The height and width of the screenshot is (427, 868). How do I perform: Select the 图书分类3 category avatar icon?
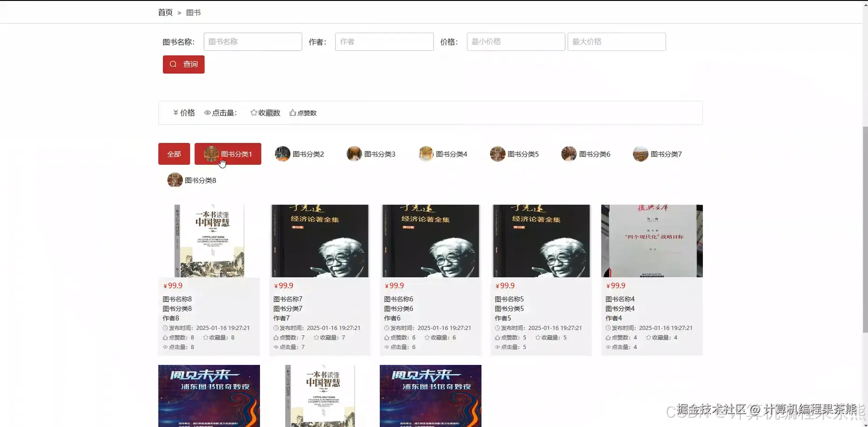tap(354, 154)
